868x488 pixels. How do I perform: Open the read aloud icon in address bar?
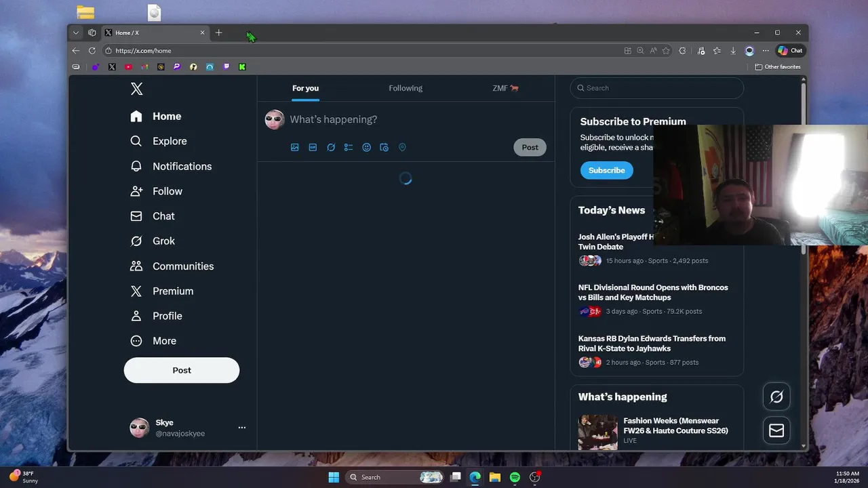[x=653, y=51]
